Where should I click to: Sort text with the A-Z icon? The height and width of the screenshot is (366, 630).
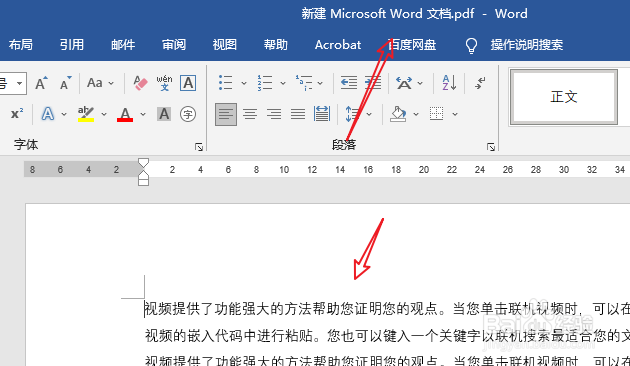coord(449,83)
